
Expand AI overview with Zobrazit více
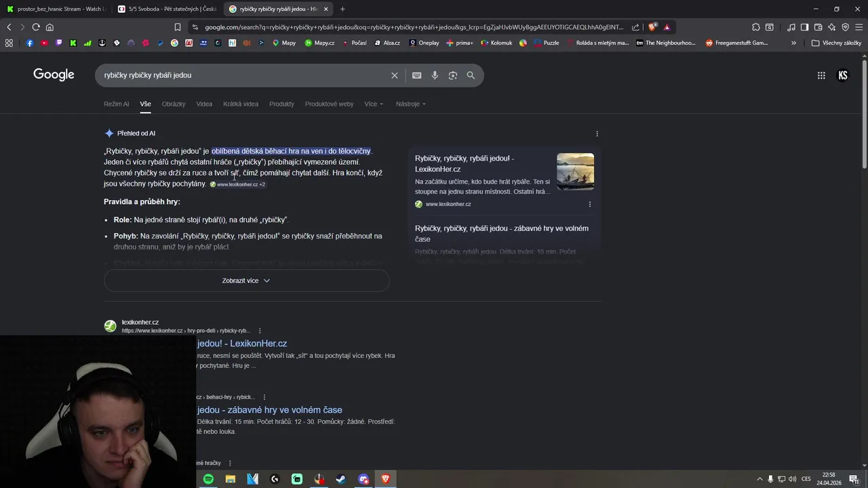tap(247, 281)
